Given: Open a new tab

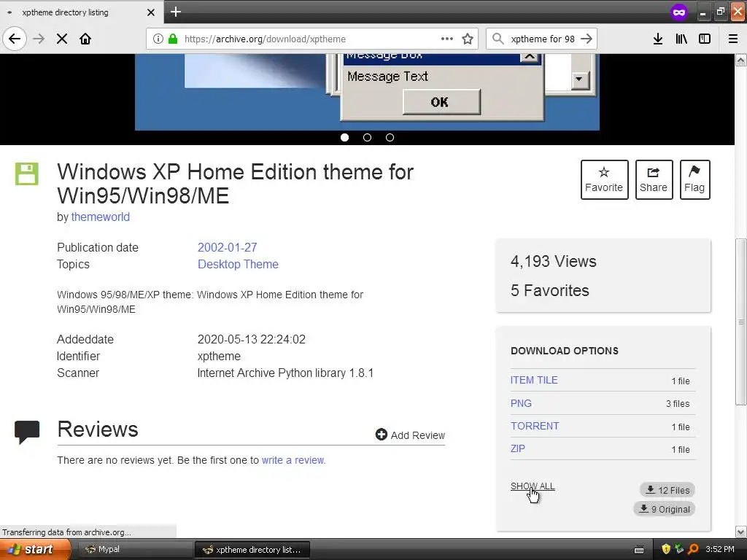Looking at the screenshot, I should coord(176,12).
